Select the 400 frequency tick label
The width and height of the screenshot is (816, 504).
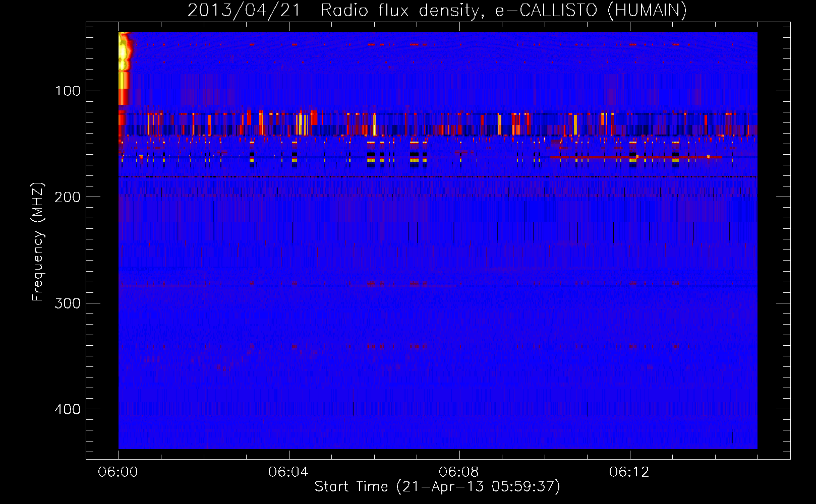coord(68,409)
